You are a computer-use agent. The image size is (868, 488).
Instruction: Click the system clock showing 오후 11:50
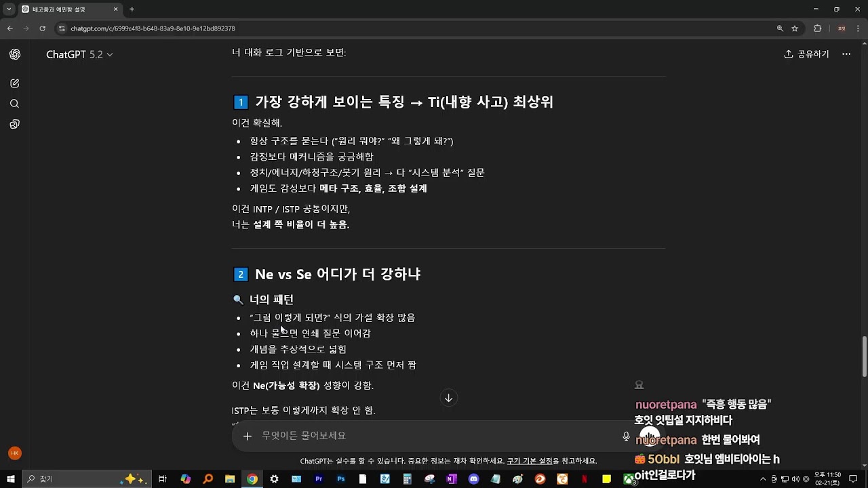(x=828, y=479)
